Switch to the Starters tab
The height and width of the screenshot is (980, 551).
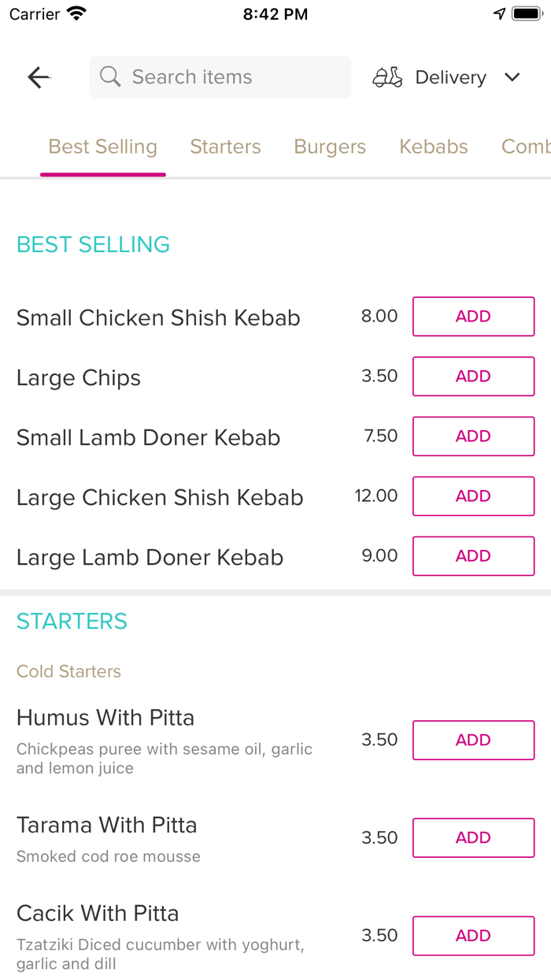[x=225, y=147]
